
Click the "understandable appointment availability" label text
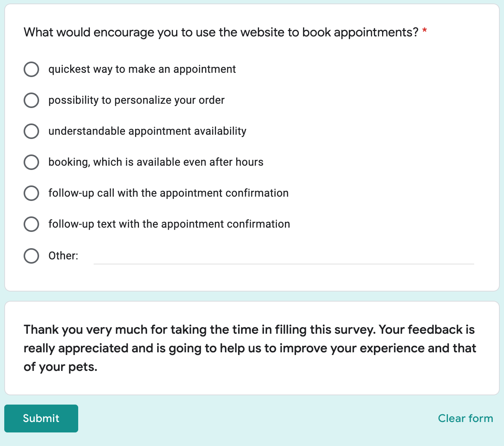pyautogui.click(x=147, y=131)
